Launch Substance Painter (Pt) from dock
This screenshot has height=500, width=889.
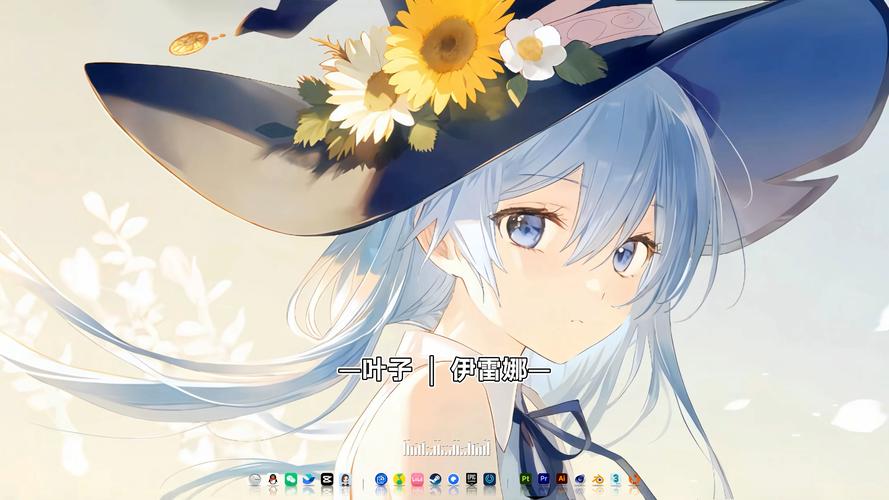click(x=526, y=480)
